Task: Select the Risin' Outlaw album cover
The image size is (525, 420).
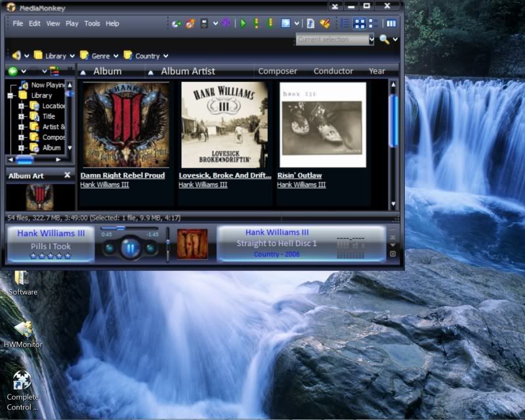Action: [323, 125]
